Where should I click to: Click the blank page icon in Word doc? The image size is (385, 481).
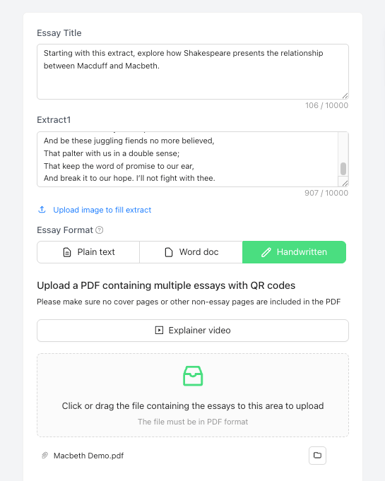pos(169,252)
